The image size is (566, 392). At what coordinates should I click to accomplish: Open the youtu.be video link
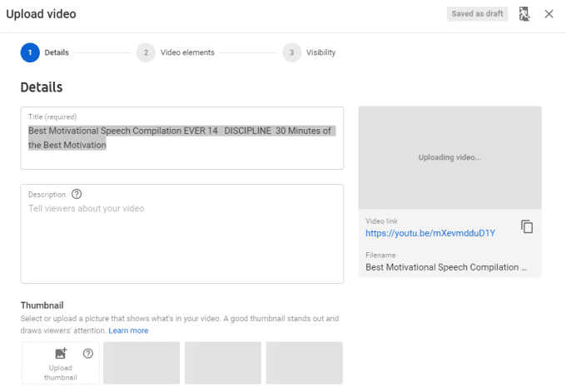(x=430, y=233)
